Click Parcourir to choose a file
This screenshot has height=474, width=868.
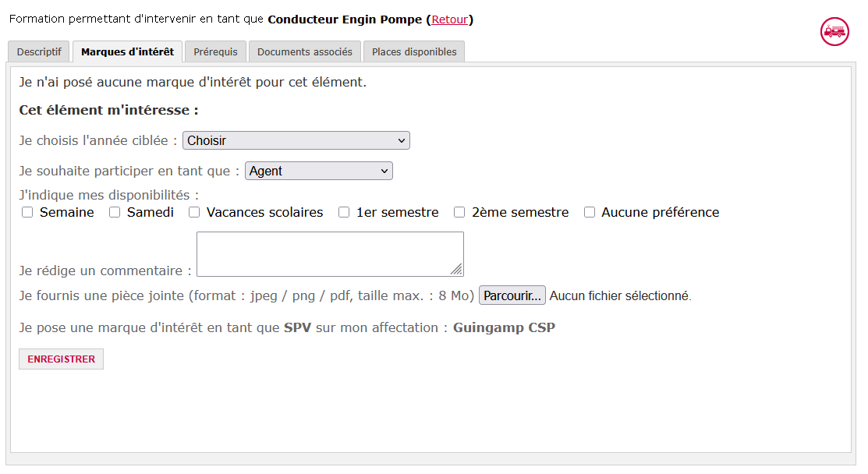pyautogui.click(x=512, y=295)
